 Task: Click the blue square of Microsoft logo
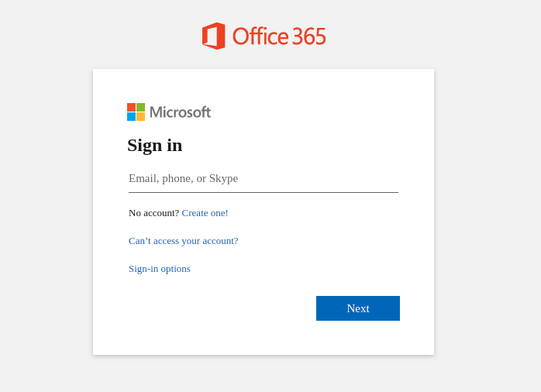(x=131, y=116)
